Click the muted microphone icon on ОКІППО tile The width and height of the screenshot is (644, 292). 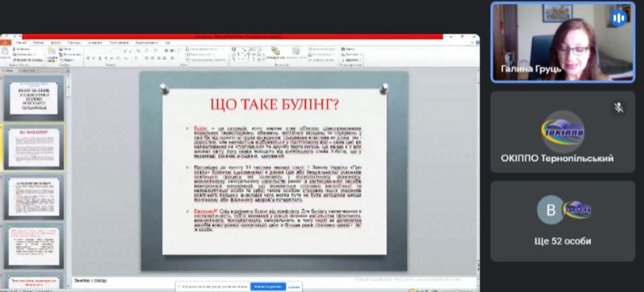(618, 108)
